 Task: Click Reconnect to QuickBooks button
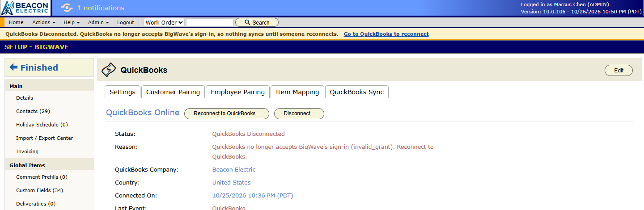[x=227, y=113]
